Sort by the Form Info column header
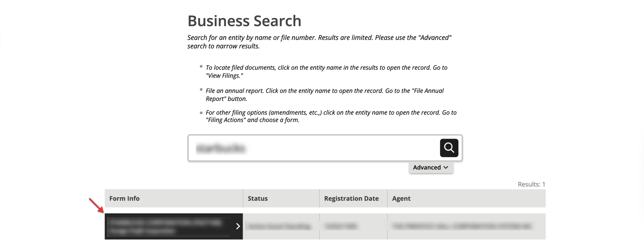 [124, 198]
